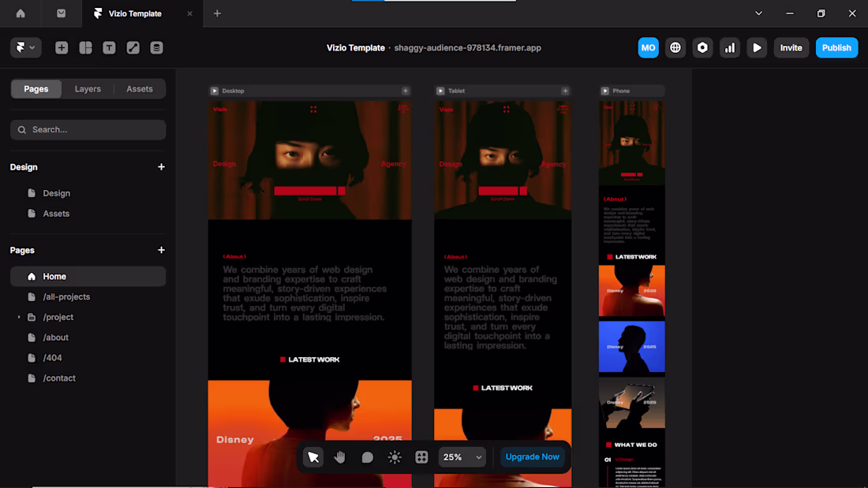Click the Publish button
This screenshot has height=488, width=868.
tap(836, 47)
